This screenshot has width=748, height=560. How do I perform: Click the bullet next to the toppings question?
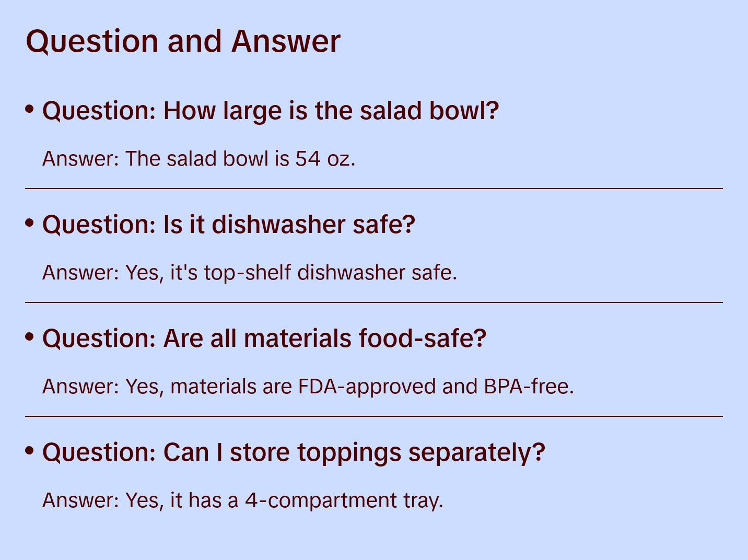click(30, 450)
